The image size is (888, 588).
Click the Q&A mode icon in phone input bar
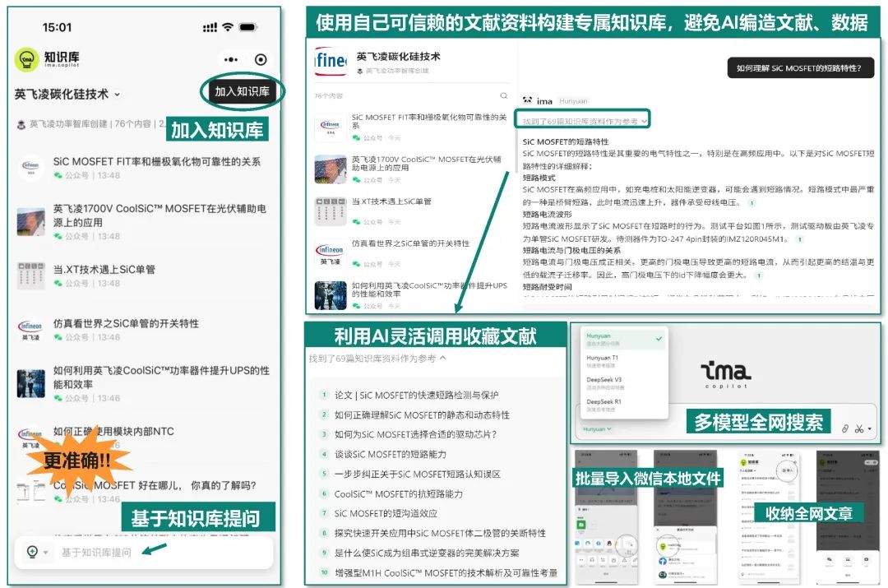pyautogui.click(x=32, y=552)
